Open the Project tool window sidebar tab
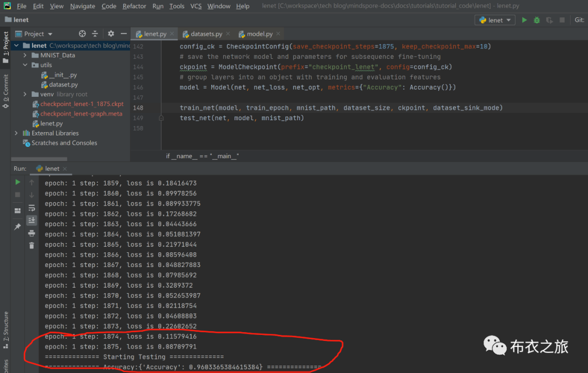The height and width of the screenshot is (373, 588). pos(5,47)
